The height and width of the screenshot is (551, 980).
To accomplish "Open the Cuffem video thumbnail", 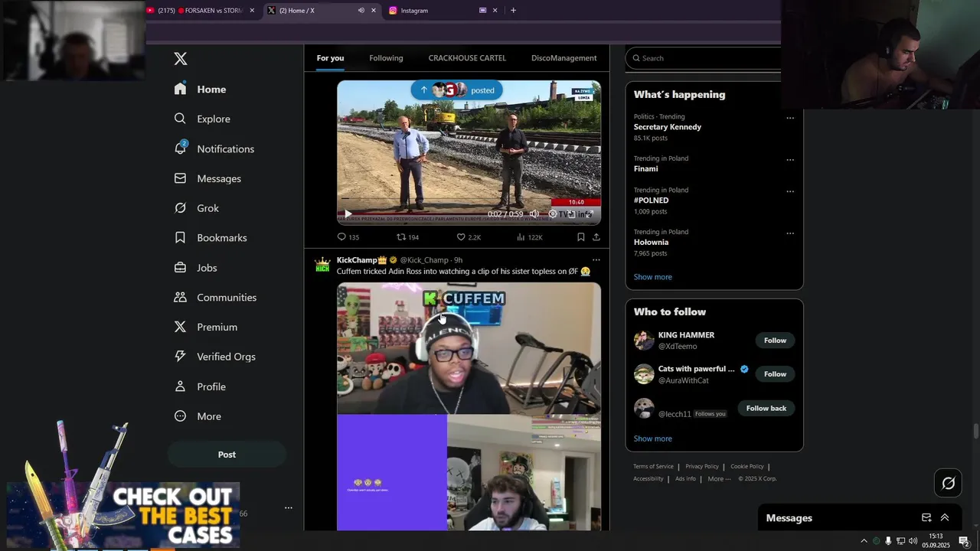I will click(469, 406).
